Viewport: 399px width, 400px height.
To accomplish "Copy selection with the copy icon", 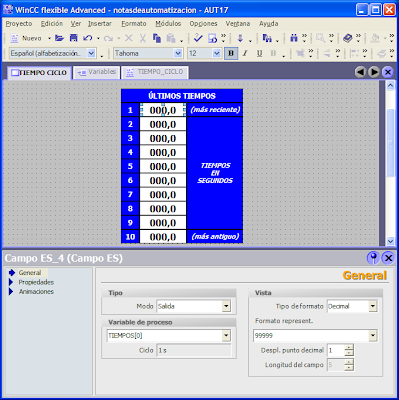I will [x=157, y=38].
